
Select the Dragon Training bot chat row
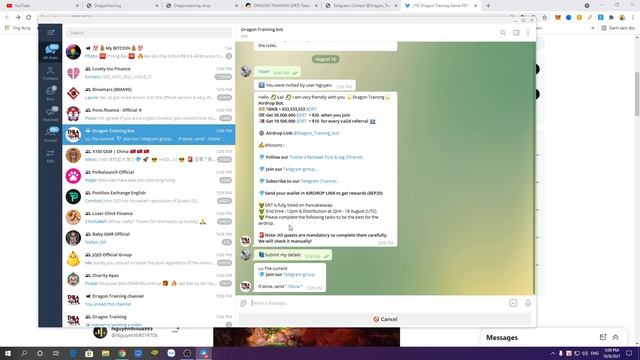[149, 135]
